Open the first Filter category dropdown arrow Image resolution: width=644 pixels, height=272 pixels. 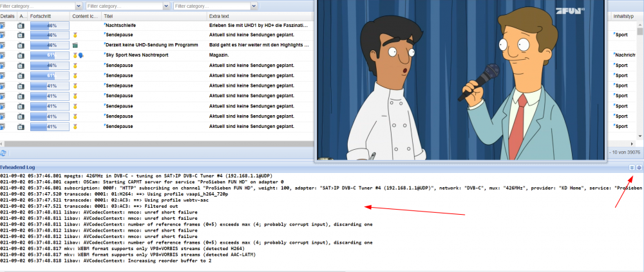pyautogui.click(x=79, y=6)
